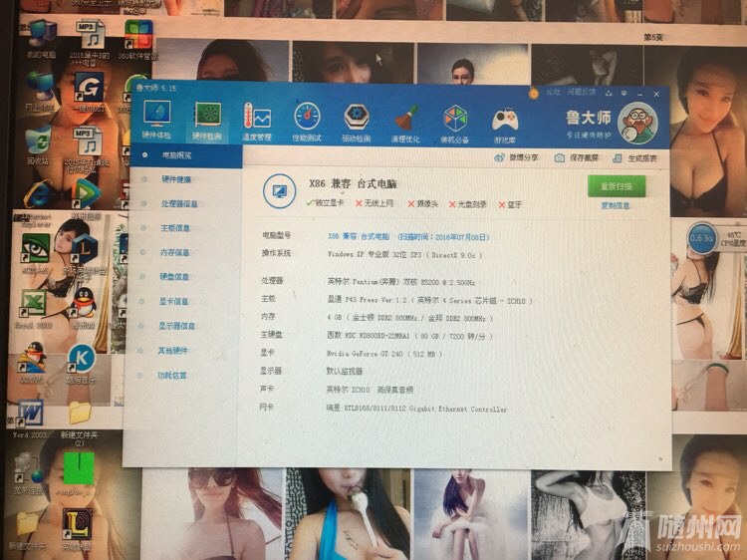Screen dimensions: 747x560
Task: Click the RTL8168 Ethernet Controller value
Action: (x=416, y=409)
